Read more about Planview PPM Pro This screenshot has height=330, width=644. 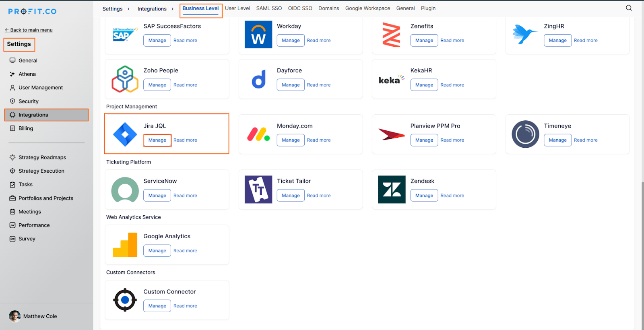pyautogui.click(x=452, y=140)
